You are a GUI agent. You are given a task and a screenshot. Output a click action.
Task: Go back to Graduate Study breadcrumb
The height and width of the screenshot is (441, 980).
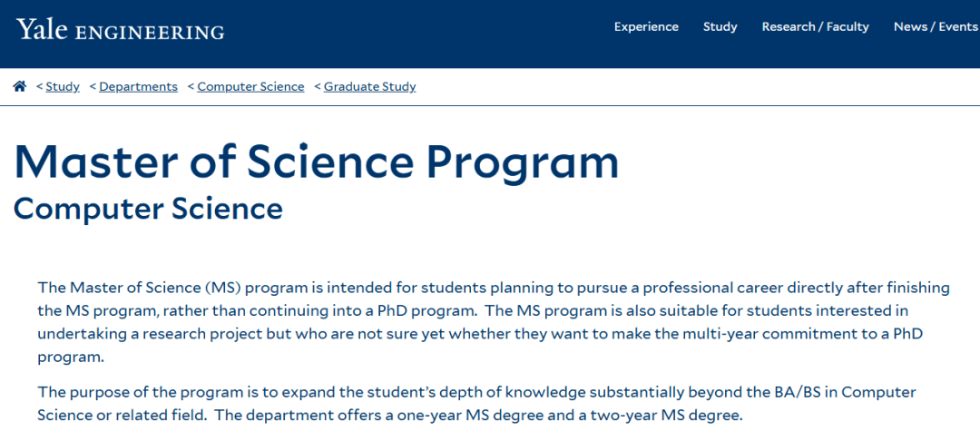(x=369, y=87)
